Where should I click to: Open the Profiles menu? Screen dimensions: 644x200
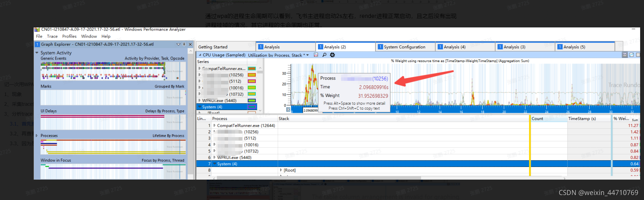(x=69, y=36)
